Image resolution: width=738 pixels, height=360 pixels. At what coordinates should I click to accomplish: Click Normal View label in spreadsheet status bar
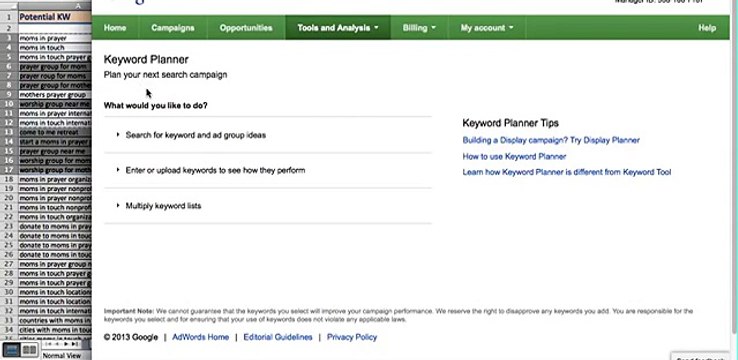click(x=62, y=356)
